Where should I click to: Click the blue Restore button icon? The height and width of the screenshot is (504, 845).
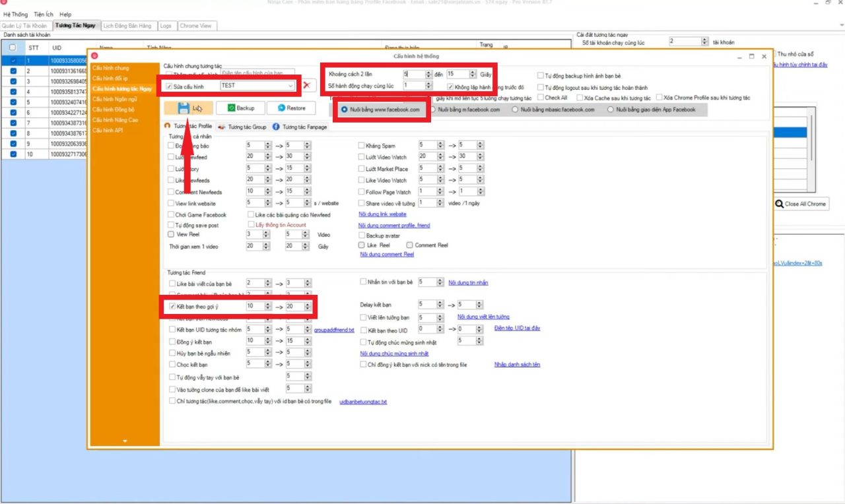pyautogui.click(x=281, y=108)
